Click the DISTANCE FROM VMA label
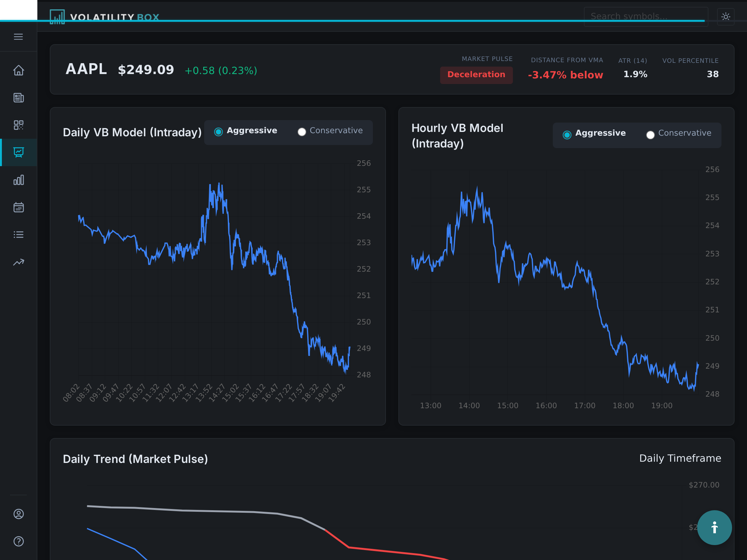Viewport: 747px width, 560px height. pos(567,60)
